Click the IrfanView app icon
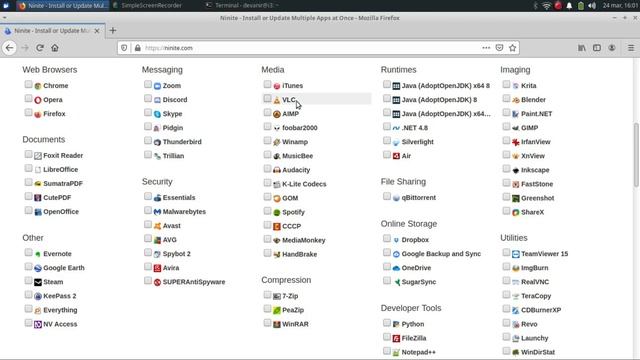The width and height of the screenshot is (640, 360). point(516,142)
